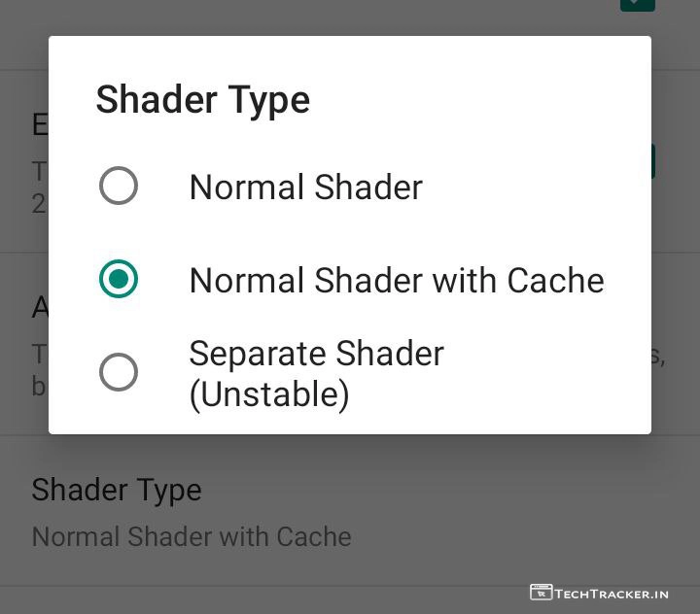Screen dimensions: 700x614
Task: Click the TechTracker.in watermark text
Action: tap(612, 593)
